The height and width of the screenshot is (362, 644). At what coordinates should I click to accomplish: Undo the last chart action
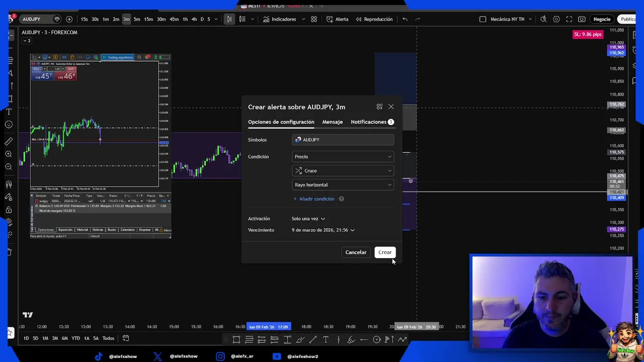tap(405, 19)
